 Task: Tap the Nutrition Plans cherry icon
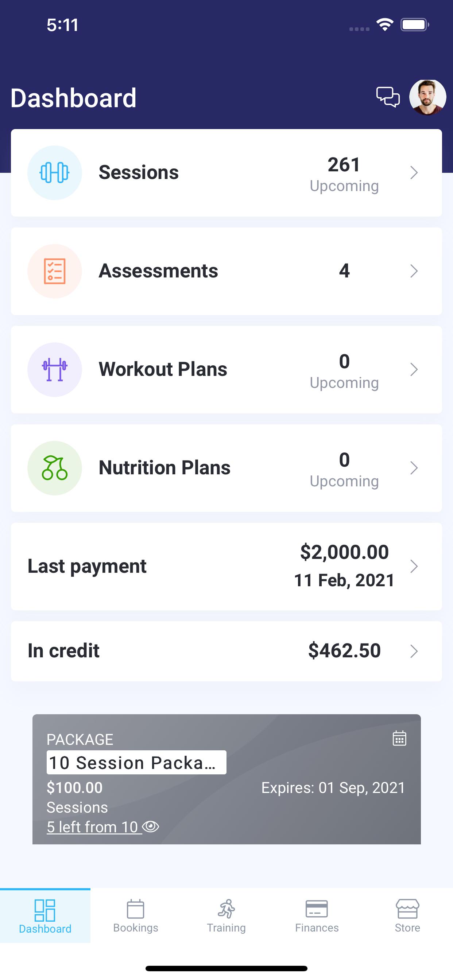pyautogui.click(x=54, y=468)
